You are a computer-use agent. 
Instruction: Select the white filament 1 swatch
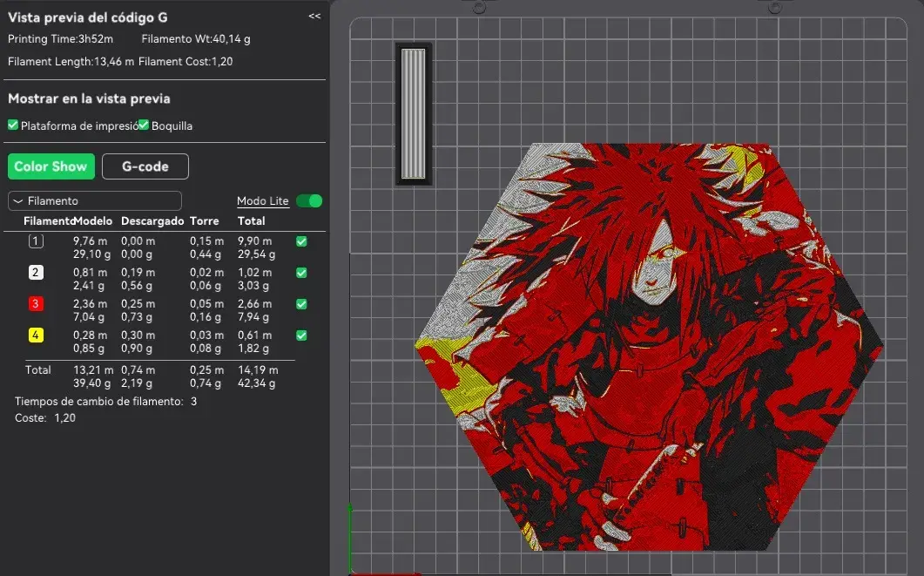(35, 241)
